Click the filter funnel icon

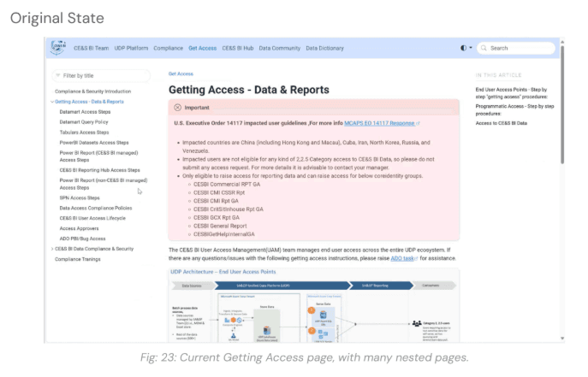tap(57, 75)
